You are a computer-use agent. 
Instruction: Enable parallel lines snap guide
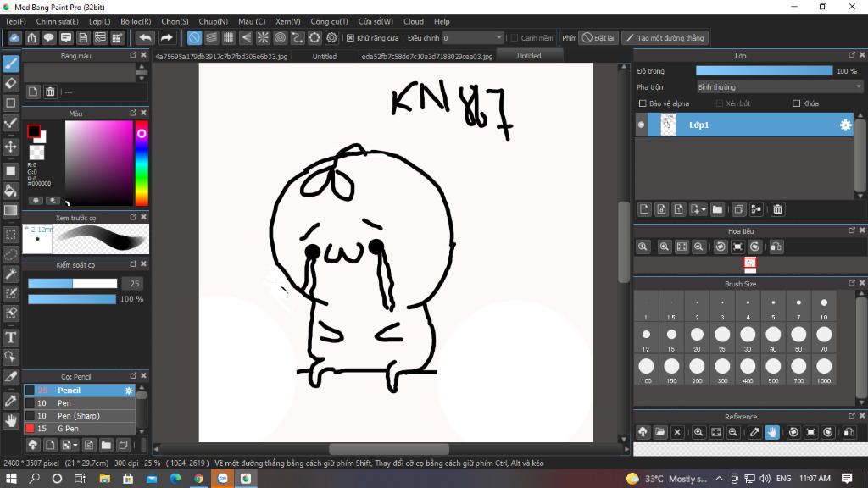[211, 37]
